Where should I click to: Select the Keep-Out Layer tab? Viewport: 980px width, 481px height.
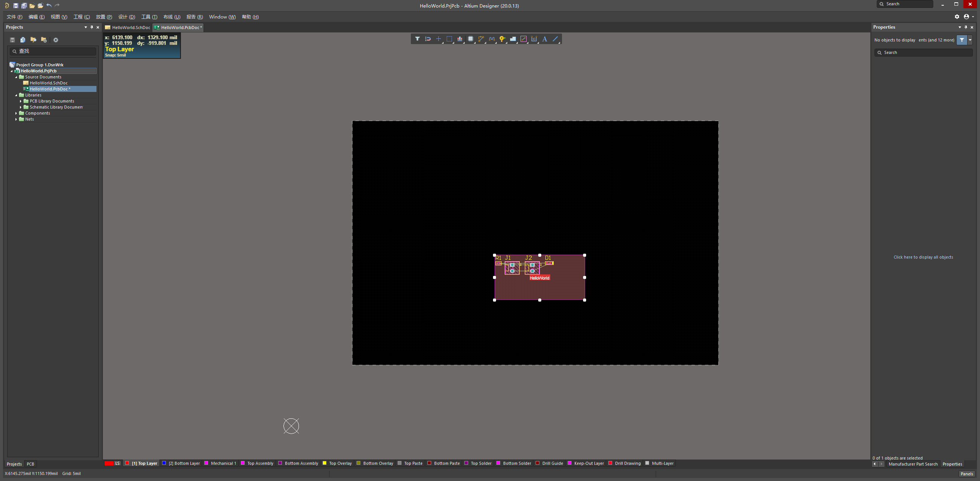point(585,463)
